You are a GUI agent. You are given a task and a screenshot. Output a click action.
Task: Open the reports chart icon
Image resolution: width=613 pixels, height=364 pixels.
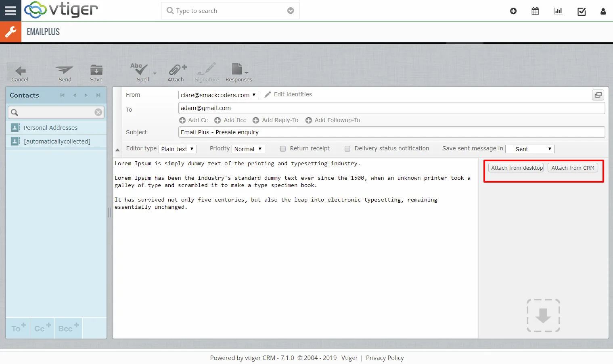[558, 11]
